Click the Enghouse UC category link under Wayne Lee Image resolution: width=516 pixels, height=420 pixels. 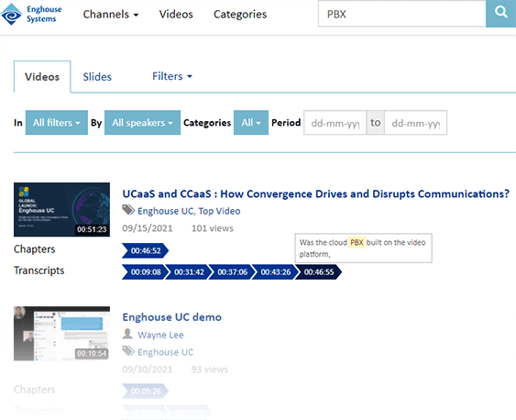point(166,352)
